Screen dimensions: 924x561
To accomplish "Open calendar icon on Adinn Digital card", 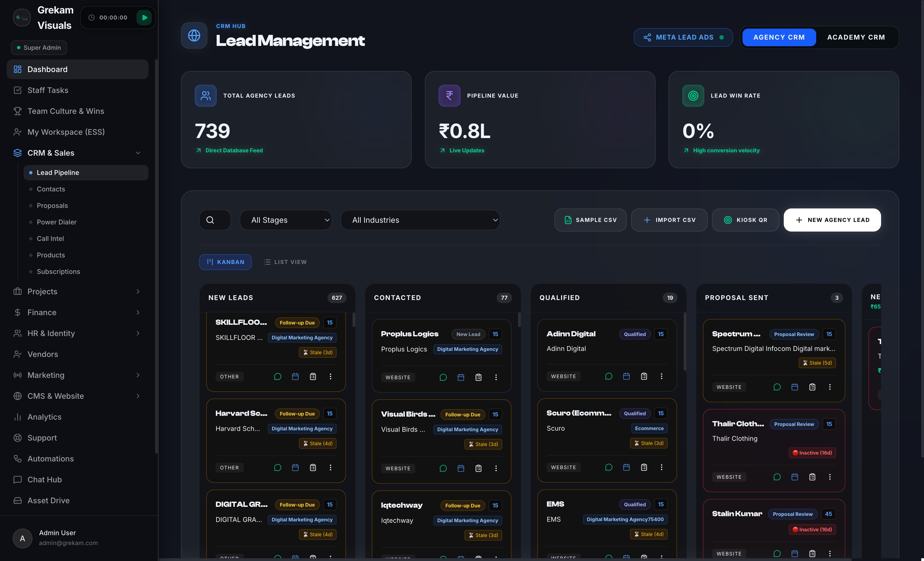I will [x=626, y=376].
